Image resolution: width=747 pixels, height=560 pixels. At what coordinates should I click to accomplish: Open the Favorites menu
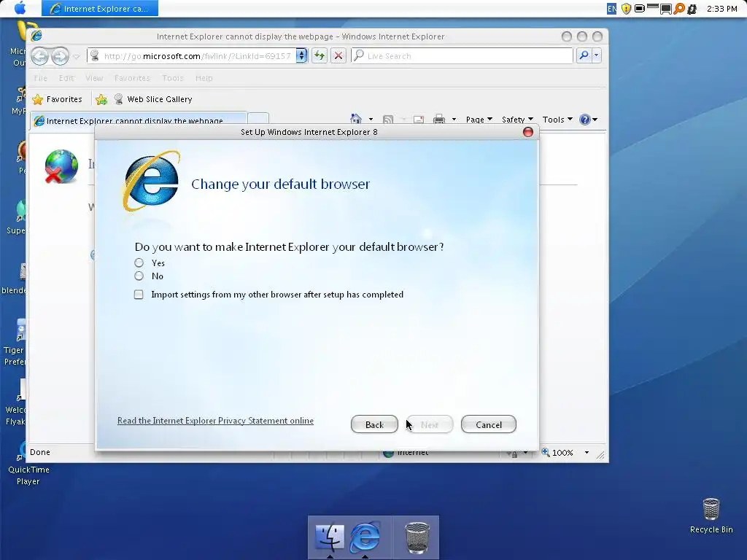[132, 78]
